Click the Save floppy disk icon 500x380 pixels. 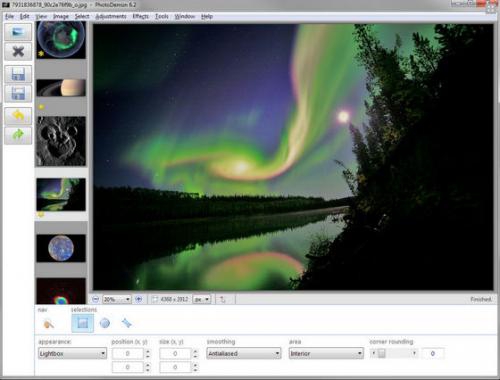[18, 74]
